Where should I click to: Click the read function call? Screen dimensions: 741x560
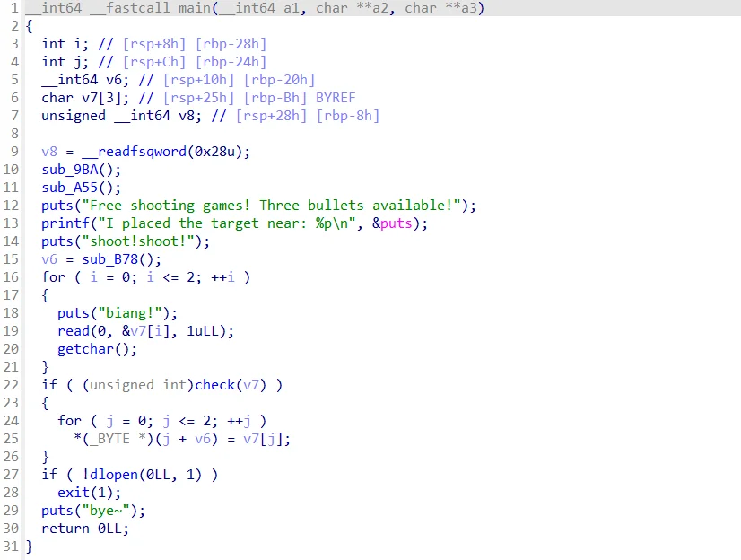[x=72, y=331]
